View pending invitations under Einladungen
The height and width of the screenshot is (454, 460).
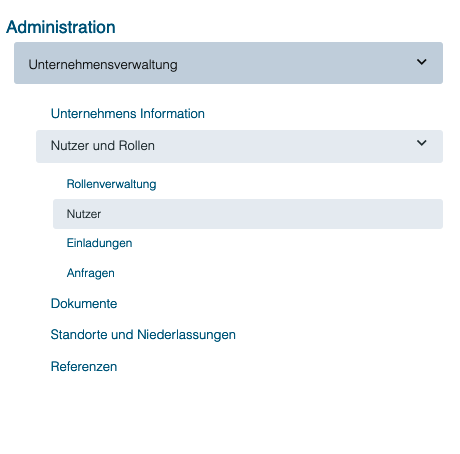point(99,243)
